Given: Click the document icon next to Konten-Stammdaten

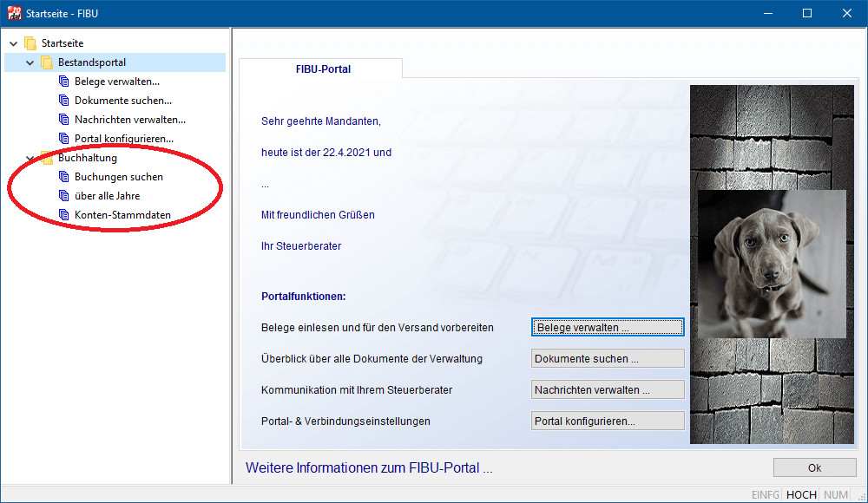Looking at the screenshot, I should click(63, 215).
